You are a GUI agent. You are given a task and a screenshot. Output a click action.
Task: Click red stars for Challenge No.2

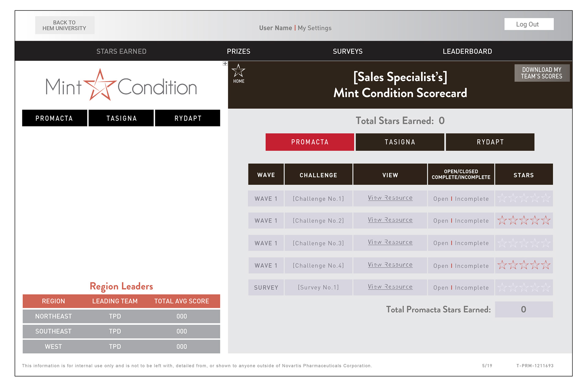point(524,220)
